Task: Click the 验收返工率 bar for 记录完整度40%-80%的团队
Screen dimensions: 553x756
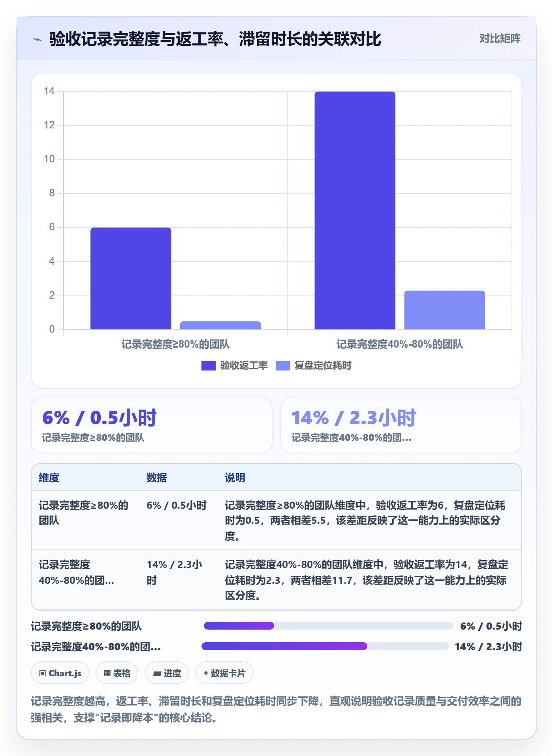Action: coord(355,211)
